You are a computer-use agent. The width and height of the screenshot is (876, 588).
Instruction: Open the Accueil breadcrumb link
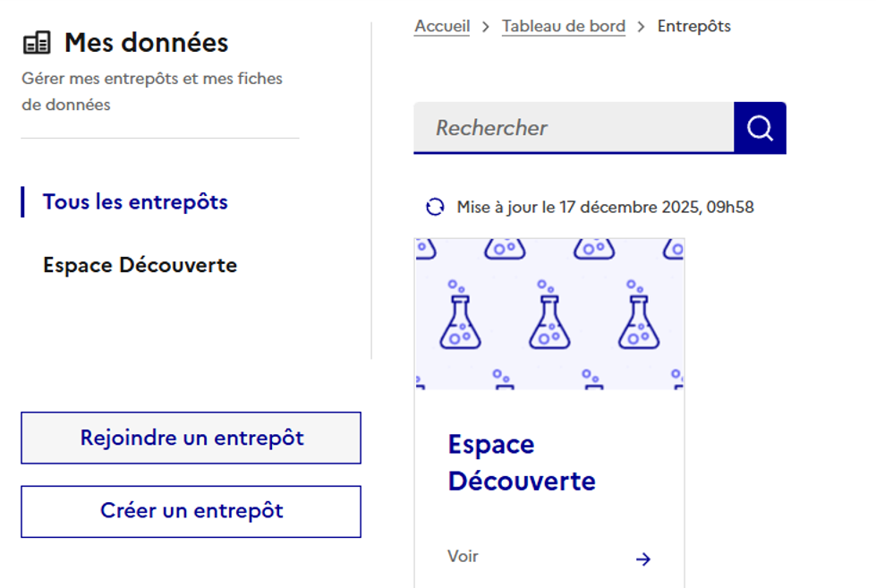pyautogui.click(x=441, y=26)
